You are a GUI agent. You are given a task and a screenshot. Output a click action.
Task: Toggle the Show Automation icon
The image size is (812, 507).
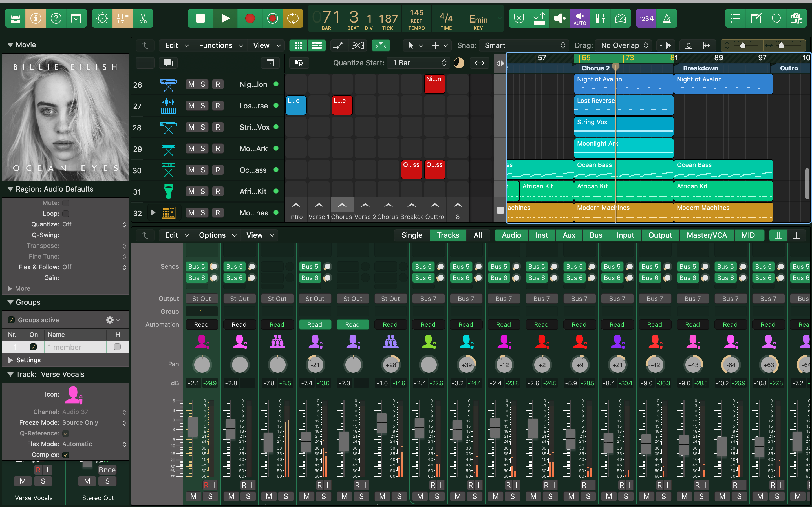click(x=339, y=45)
